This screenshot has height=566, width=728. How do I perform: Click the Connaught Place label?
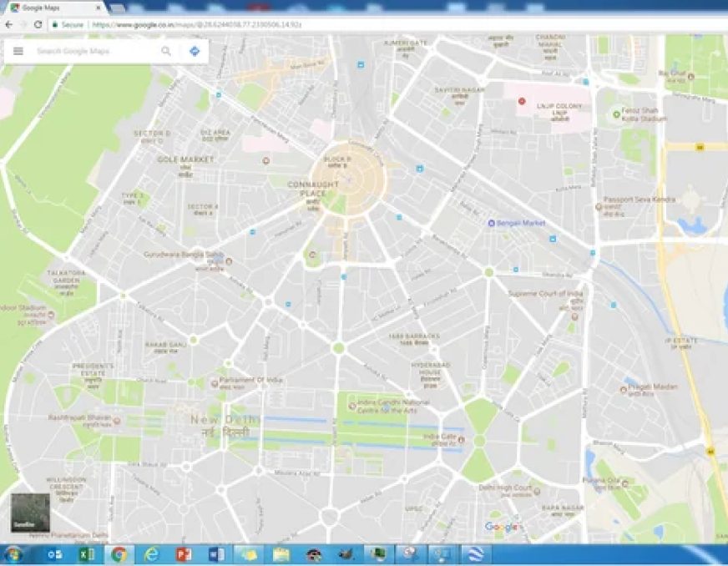tap(313, 189)
